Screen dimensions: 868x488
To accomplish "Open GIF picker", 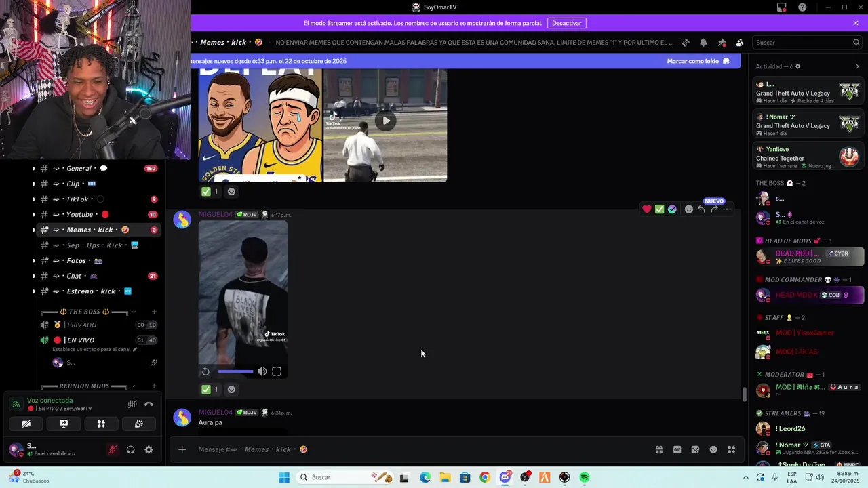I will coord(677,449).
